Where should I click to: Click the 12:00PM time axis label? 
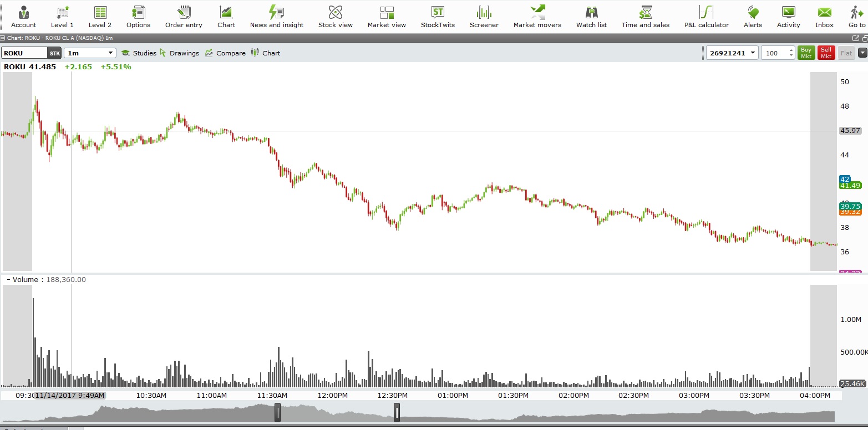click(x=332, y=396)
